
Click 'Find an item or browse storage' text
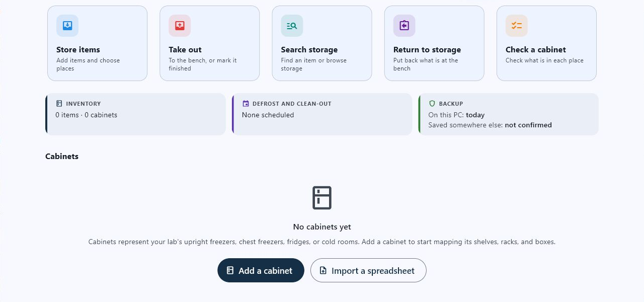click(314, 64)
